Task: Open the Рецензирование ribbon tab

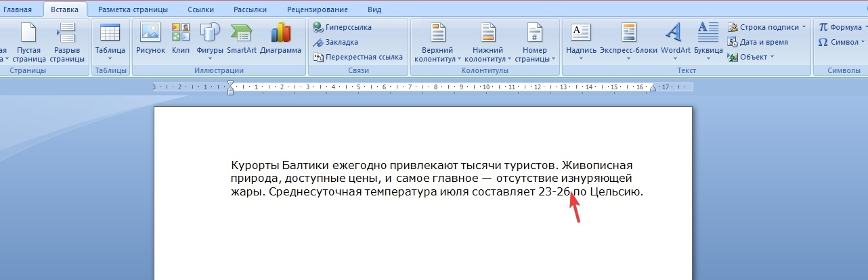Action: click(x=317, y=9)
